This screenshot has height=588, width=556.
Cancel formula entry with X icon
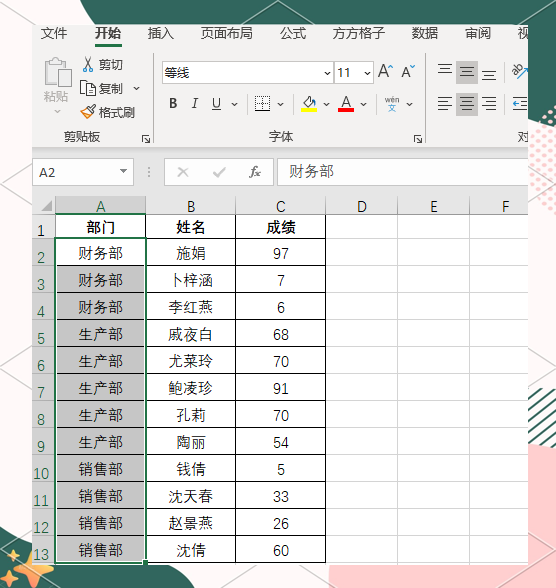pyautogui.click(x=183, y=172)
